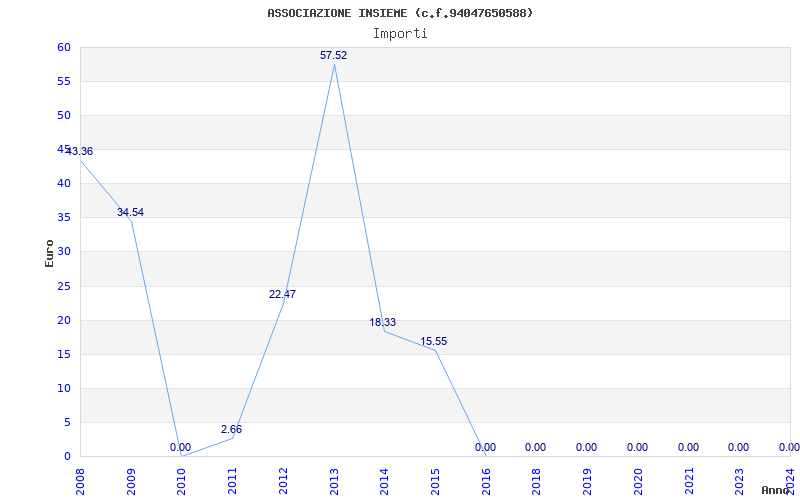
Task: Select the 15.55 data label
Action: tap(434, 341)
